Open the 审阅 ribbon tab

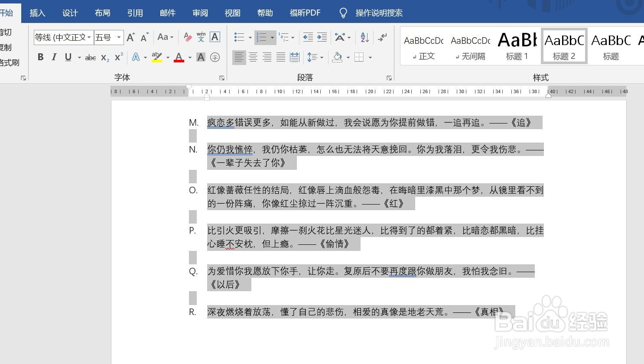point(200,13)
